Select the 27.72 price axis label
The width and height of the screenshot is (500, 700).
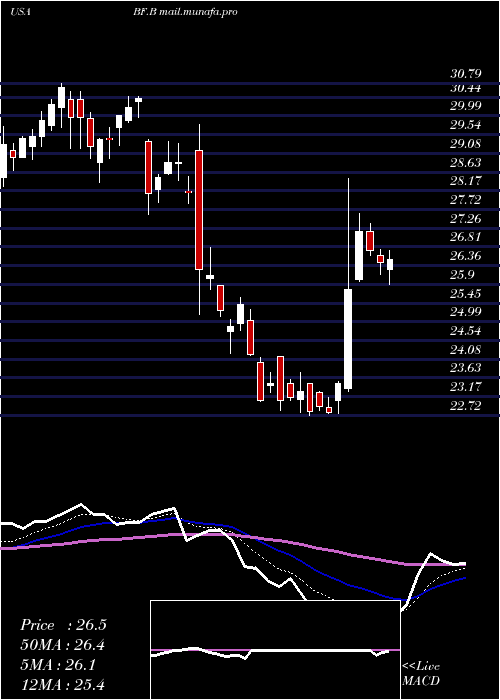point(465,200)
